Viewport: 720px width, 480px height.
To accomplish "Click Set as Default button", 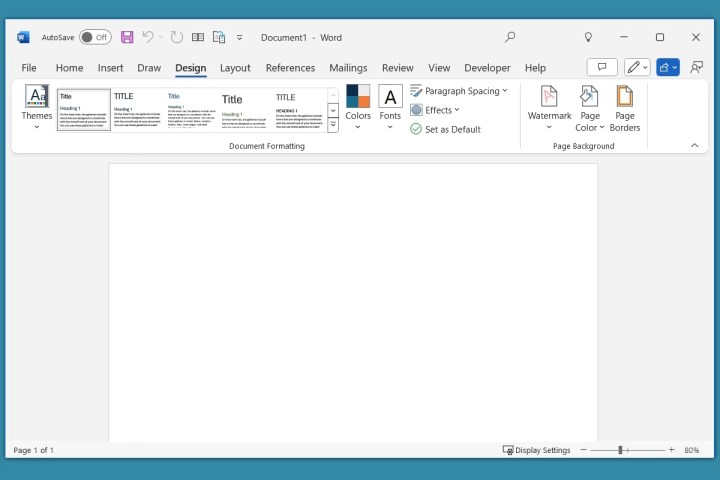I will pos(446,129).
